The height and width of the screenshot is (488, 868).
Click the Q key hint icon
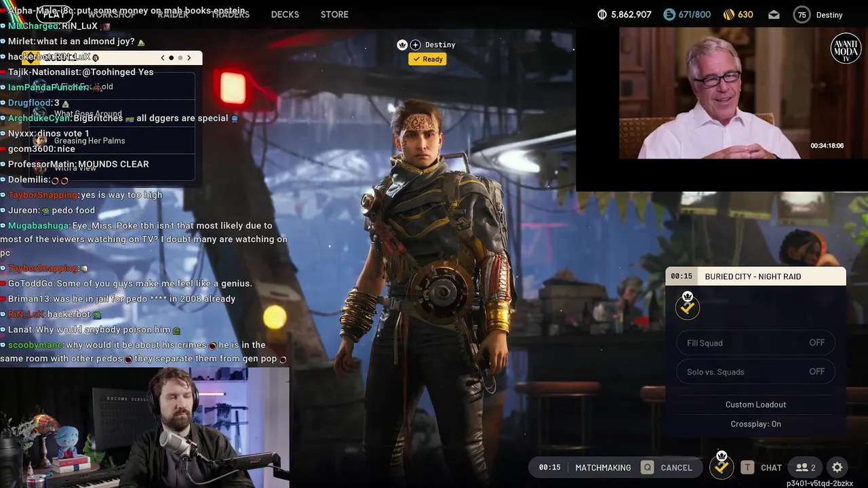648,468
